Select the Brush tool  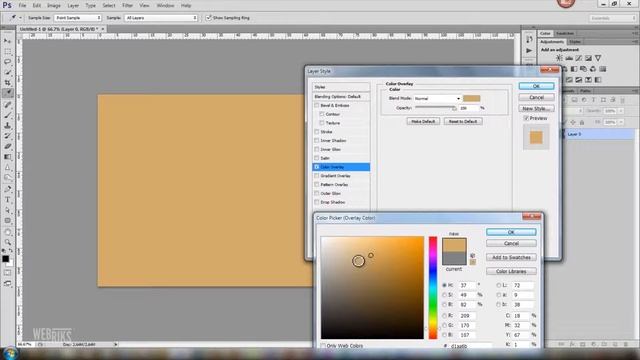7,116
